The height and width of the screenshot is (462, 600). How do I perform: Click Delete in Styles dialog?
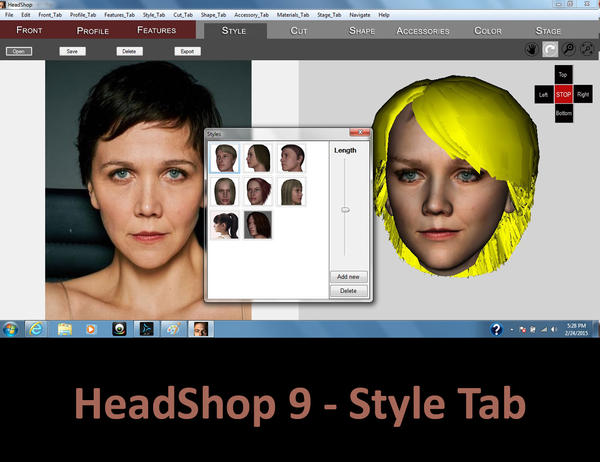pos(348,291)
